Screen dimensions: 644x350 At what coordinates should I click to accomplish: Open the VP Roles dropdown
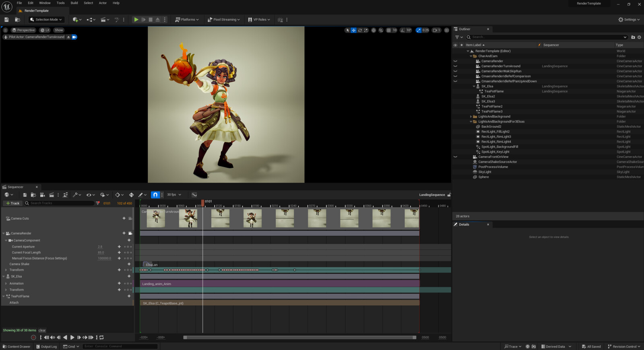pos(259,19)
